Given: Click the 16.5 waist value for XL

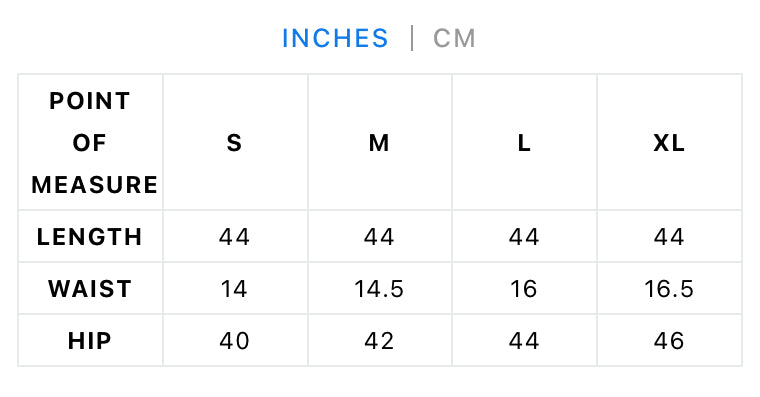Looking at the screenshot, I should (x=669, y=288).
